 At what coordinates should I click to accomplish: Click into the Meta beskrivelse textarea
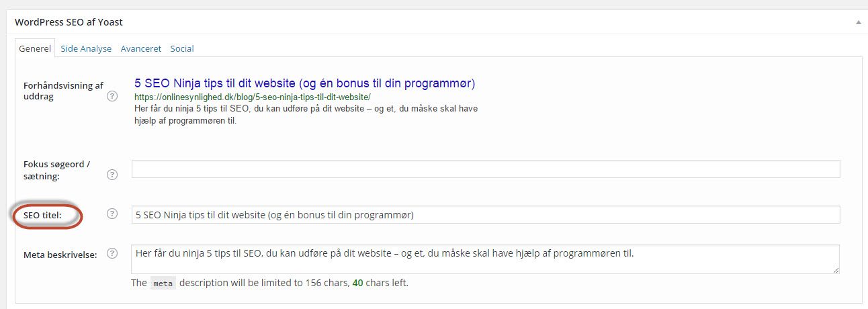(x=486, y=259)
